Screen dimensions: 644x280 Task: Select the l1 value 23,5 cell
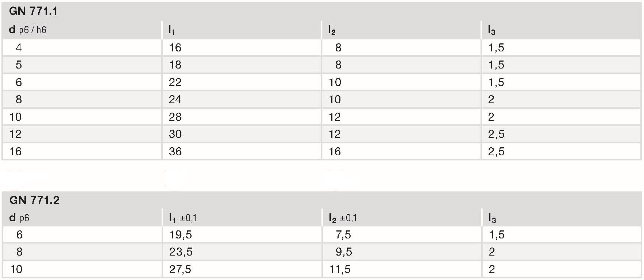pyautogui.click(x=181, y=252)
